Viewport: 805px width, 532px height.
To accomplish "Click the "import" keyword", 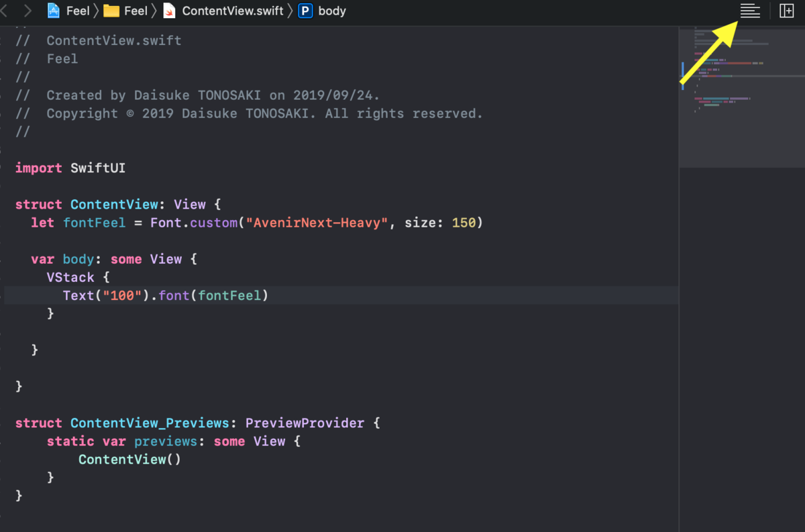I will (39, 168).
